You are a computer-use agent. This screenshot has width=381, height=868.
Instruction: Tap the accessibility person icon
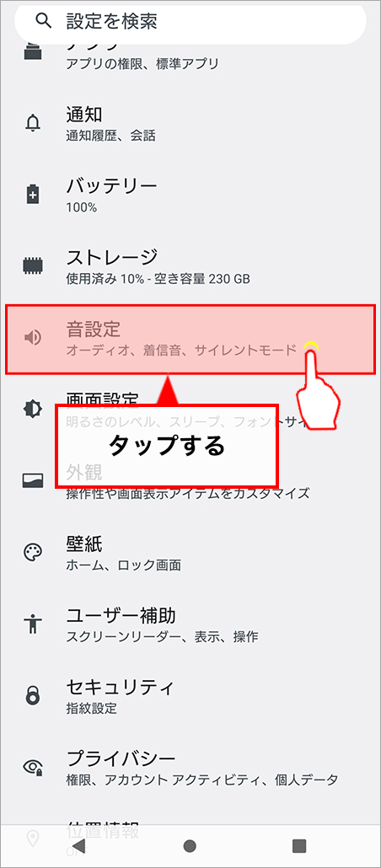(x=33, y=624)
